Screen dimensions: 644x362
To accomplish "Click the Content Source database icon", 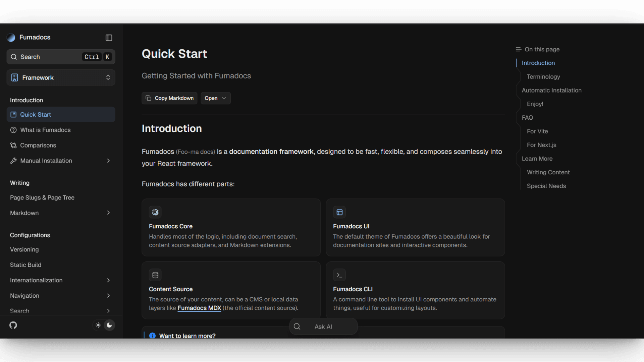I will [155, 275].
